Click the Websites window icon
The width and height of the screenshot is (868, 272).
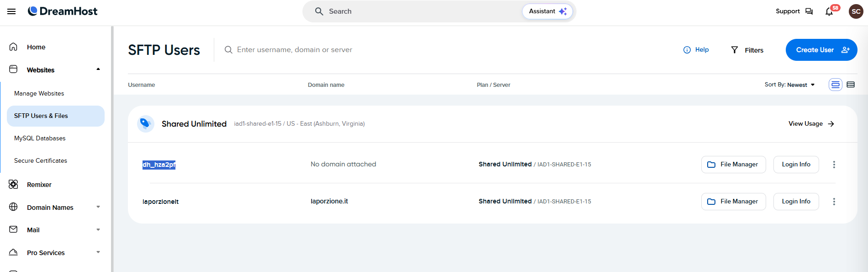click(13, 69)
